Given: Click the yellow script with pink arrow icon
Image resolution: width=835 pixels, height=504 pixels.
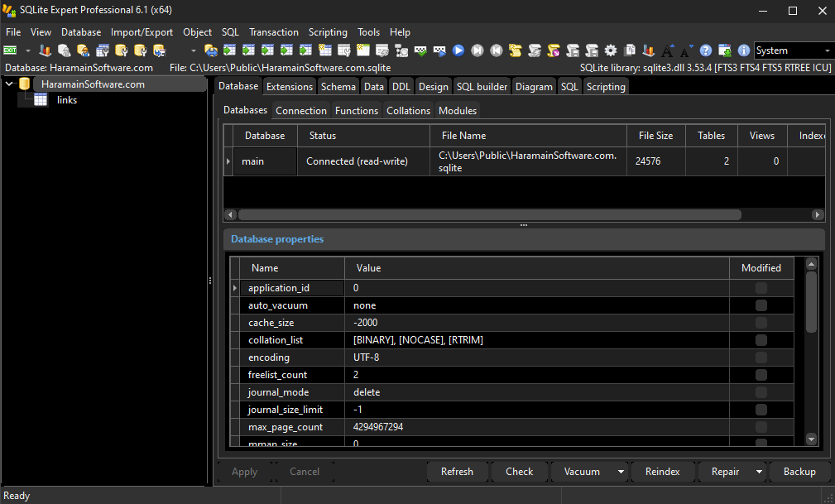Looking at the screenshot, I should coord(554,50).
